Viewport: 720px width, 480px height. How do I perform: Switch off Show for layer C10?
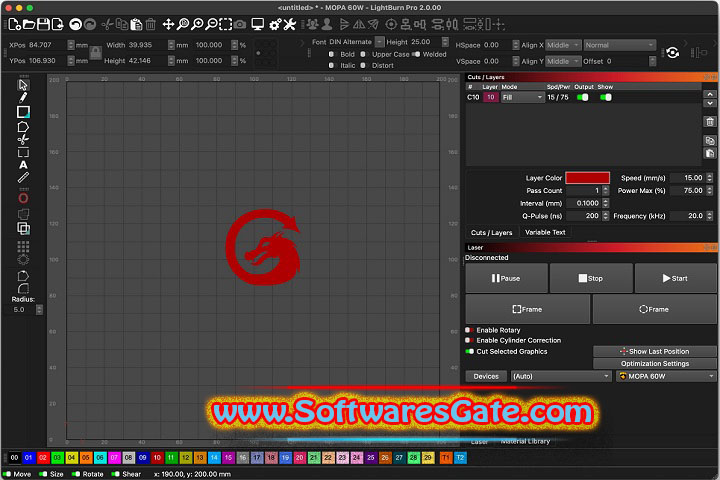click(x=606, y=97)
